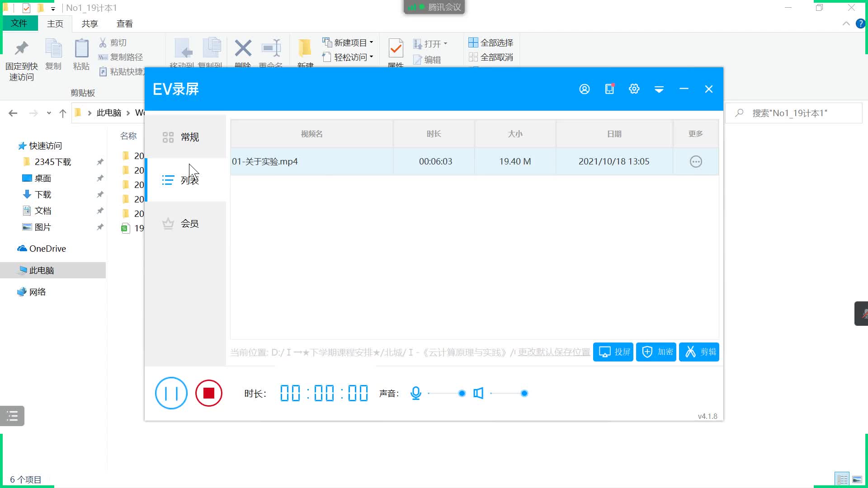Go back with Explorer back arrow
The height and width of the screenshot is (488, 868).
[x=13, y=113]
